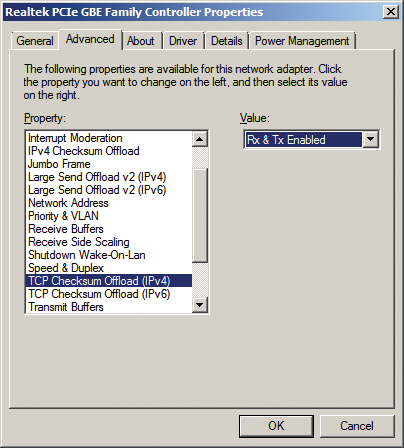Choose Priority & VLAN property
The width and height of the screenshot is (404, 448).
click(x=108, y=216)
